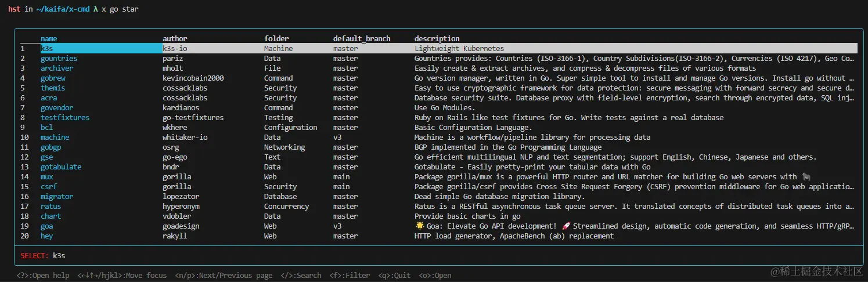Click the description column header
The image size is (868, 282).
pos(437,39)
